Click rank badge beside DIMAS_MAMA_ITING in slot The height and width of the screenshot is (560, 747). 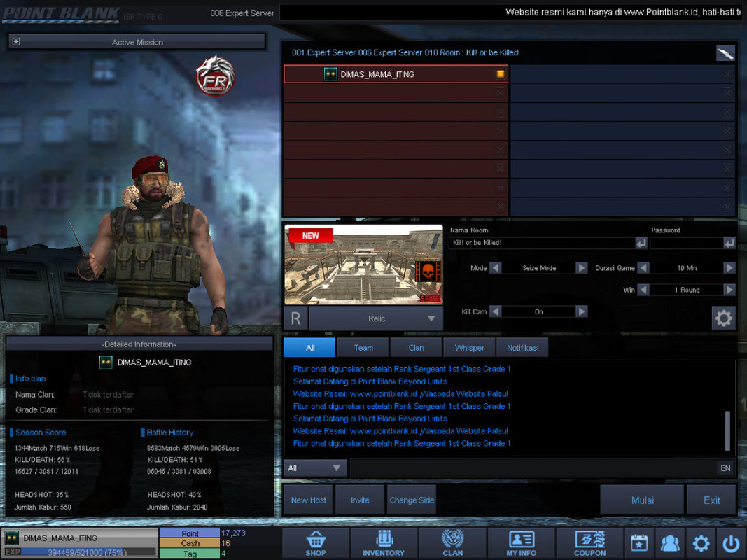[330, 74]
